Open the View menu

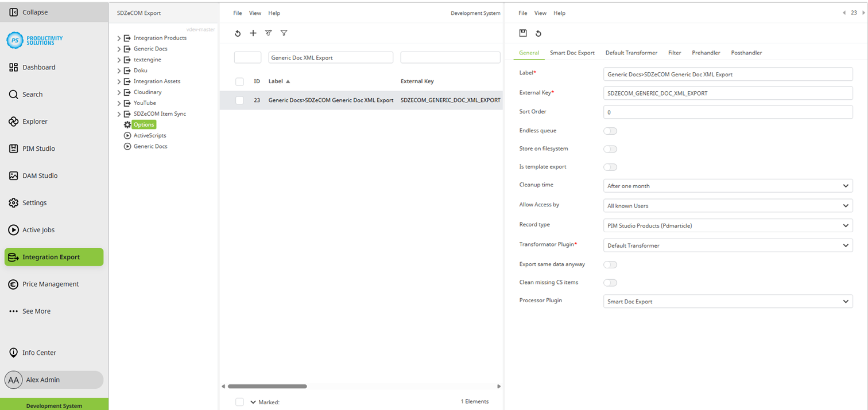pyautogui.click(x=255, y=13)
